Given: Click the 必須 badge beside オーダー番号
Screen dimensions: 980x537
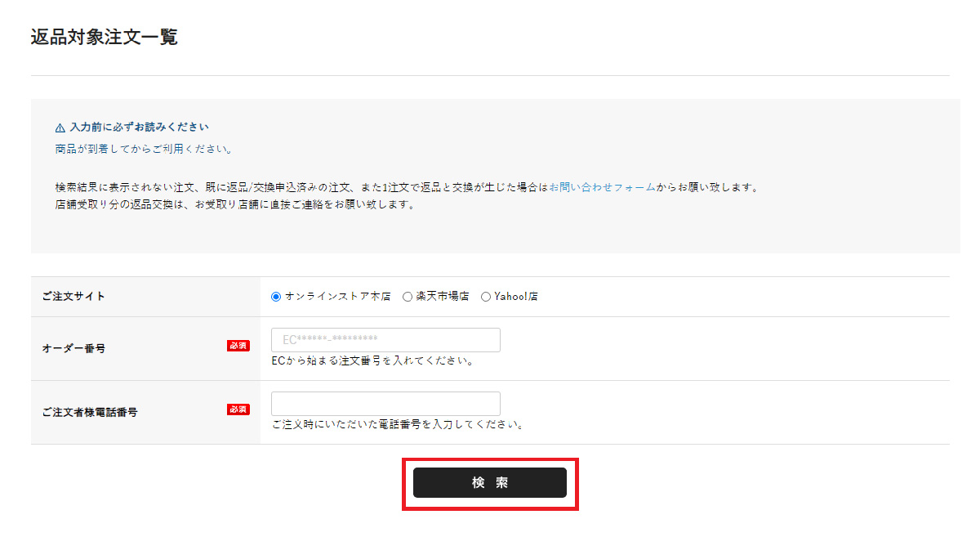Looking at the screenshot, I should coord(238,346).
